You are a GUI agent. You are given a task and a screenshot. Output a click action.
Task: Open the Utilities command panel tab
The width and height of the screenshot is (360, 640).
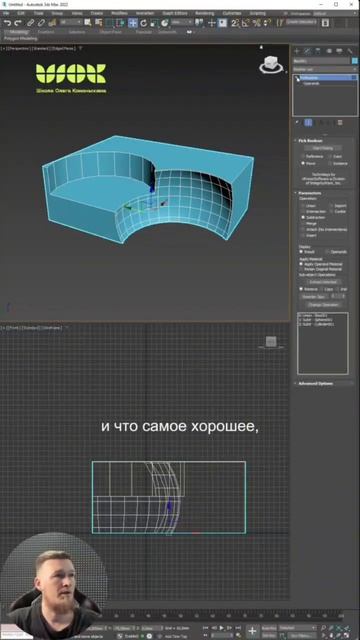350,51
